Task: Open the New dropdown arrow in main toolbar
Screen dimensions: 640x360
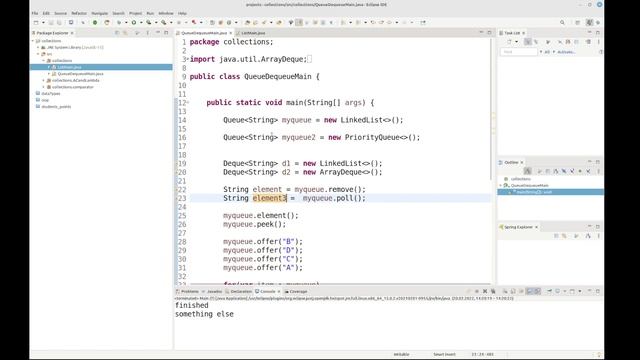Action: (x=43, y=22)
